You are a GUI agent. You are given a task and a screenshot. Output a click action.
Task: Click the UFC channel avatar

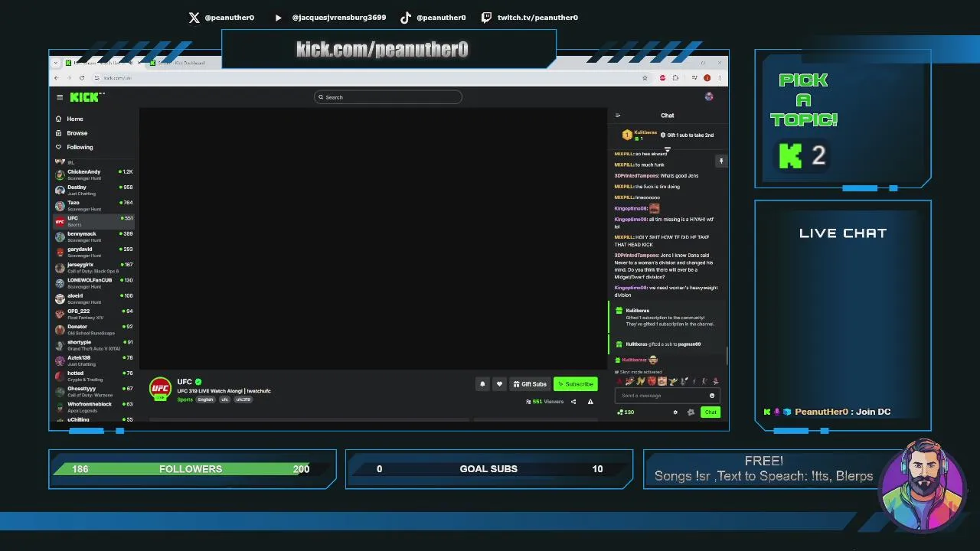click(x=160, y=389)
